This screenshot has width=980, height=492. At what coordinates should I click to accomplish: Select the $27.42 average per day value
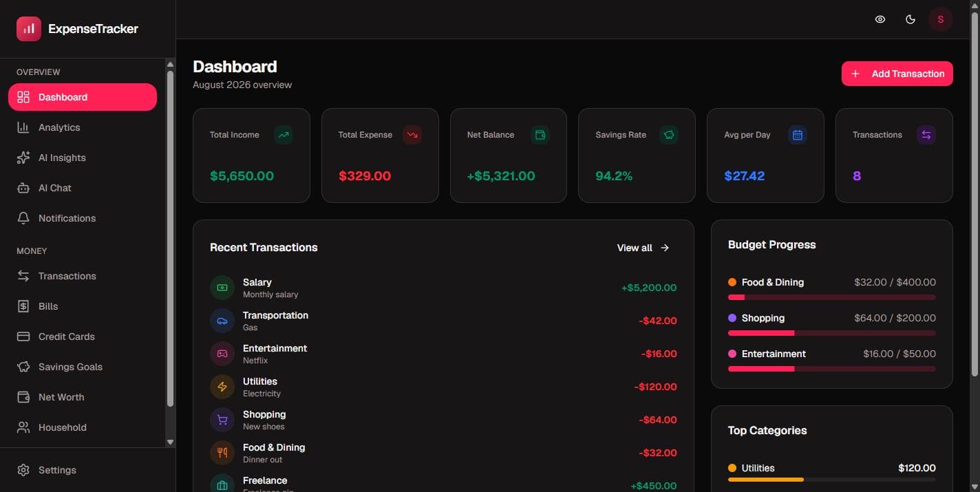[745, 176]
